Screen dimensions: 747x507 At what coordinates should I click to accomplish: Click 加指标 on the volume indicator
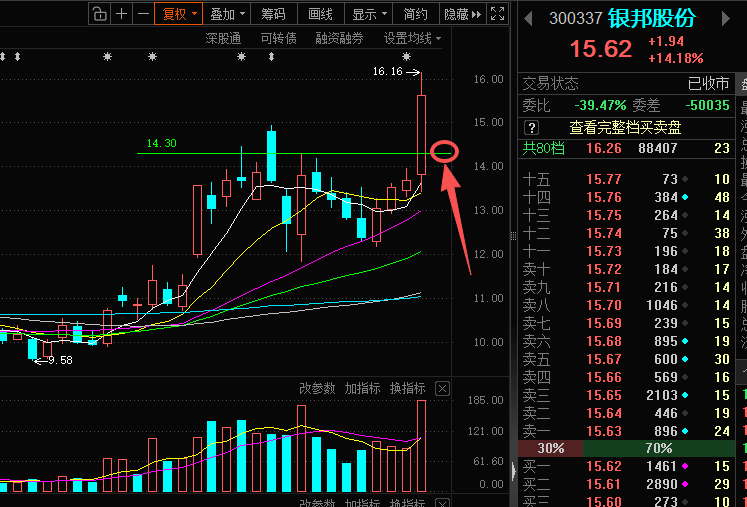363,388
